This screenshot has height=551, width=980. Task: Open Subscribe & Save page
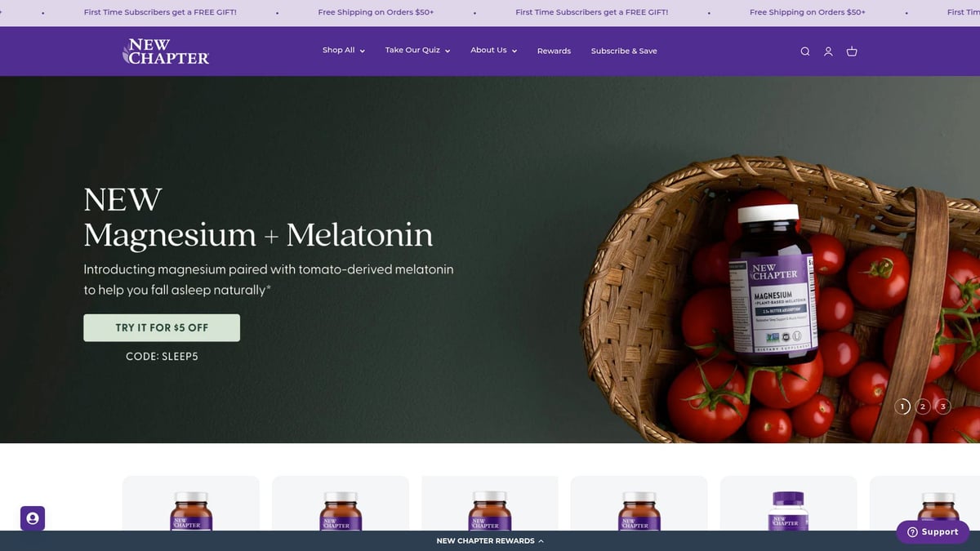point(624,51)
